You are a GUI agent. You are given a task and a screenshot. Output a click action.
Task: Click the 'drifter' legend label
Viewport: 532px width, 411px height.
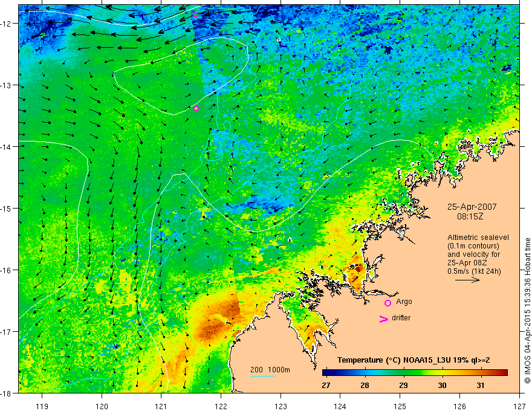click(x=401, y=318)
